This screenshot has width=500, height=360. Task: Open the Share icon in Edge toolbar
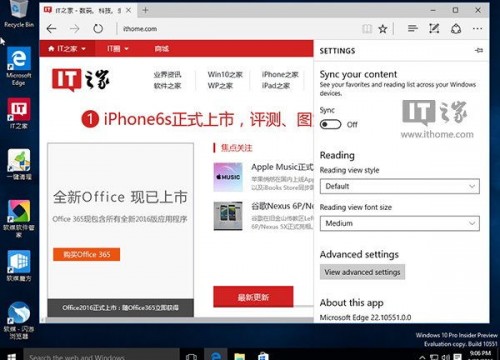tap(456, 29)
